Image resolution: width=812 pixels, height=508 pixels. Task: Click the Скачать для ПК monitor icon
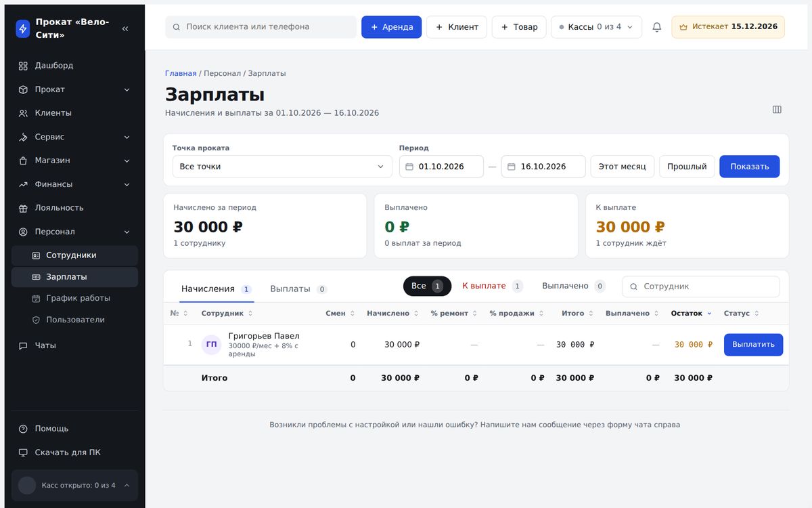[x=23, y=452]
